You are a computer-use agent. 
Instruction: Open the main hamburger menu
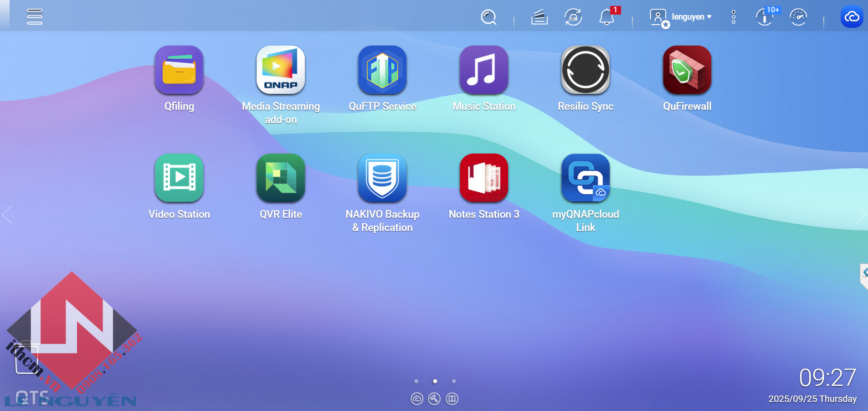pyautogui.click(x=35, y=17)
